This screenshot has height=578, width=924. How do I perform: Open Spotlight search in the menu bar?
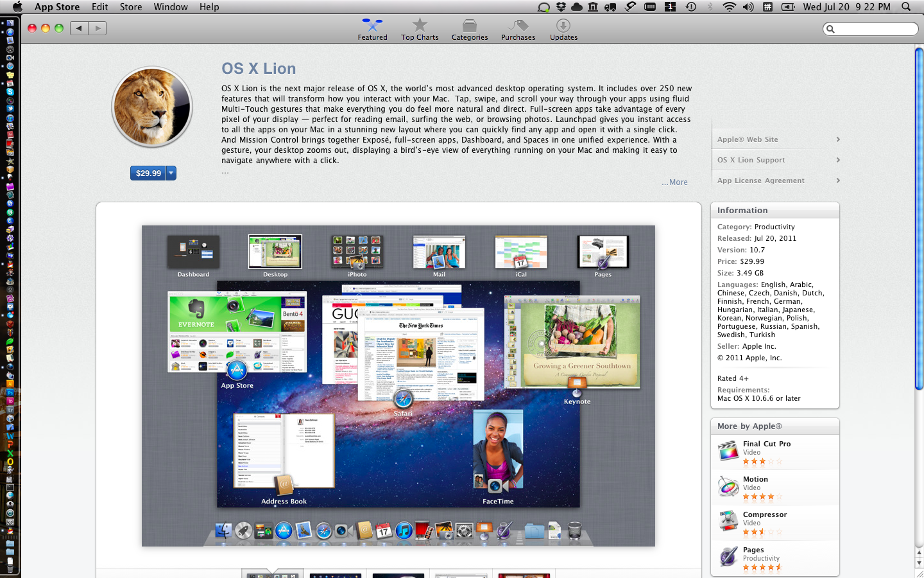(x=906, y=6)
